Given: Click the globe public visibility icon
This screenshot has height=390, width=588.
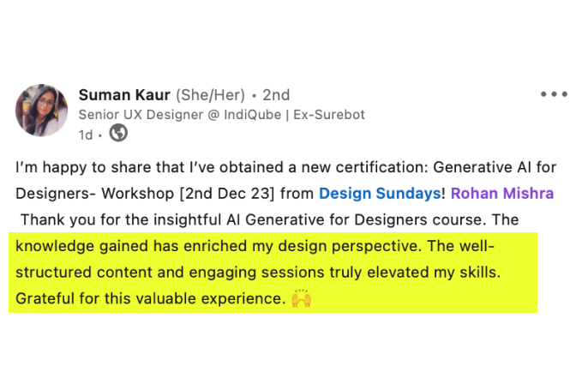Looking at the screenshot, I should pyautogui.click(x=119, y=133).
